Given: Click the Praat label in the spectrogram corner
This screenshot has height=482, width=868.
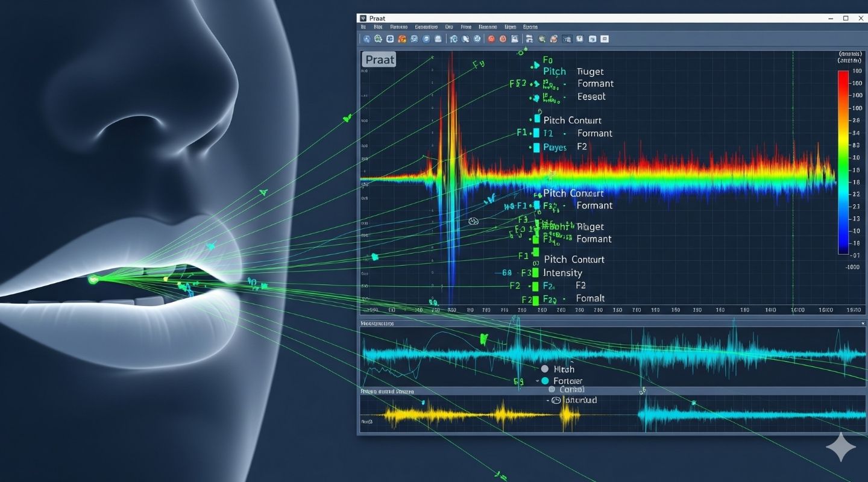Looking at the screenshot, I should click(x=379, y=59).
